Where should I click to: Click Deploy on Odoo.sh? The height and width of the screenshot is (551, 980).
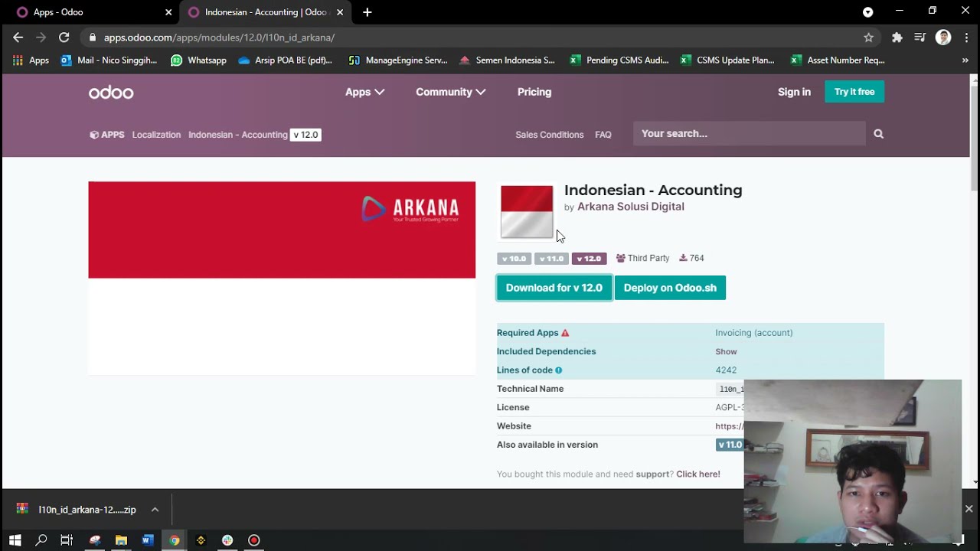670,288
